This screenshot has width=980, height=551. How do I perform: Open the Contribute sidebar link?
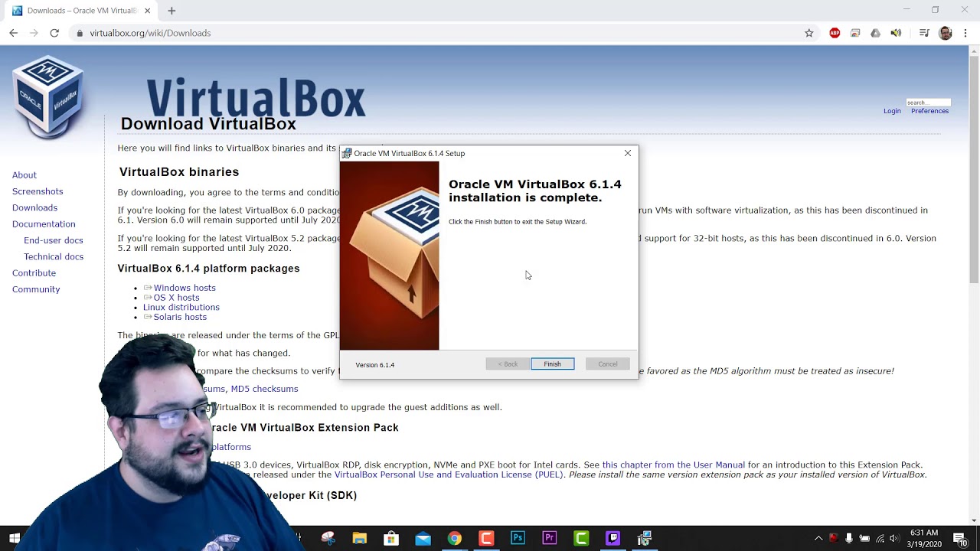(x=34, y=273)
